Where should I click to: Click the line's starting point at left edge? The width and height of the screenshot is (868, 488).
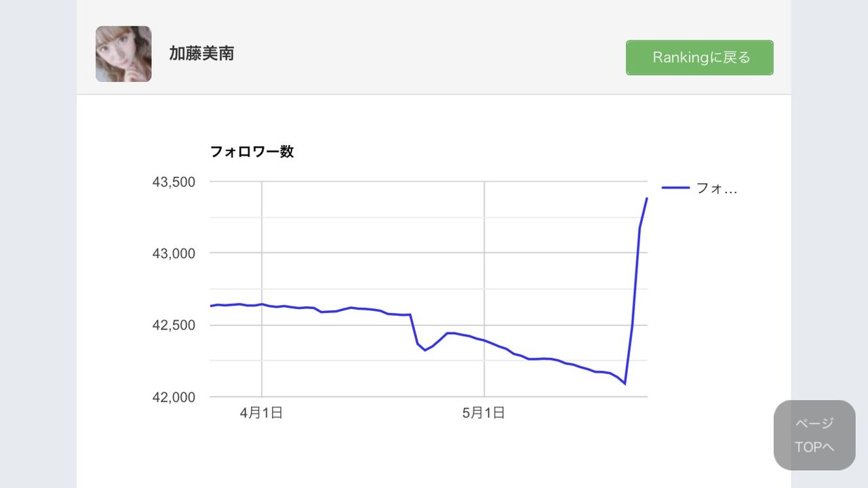coord(211,306)
